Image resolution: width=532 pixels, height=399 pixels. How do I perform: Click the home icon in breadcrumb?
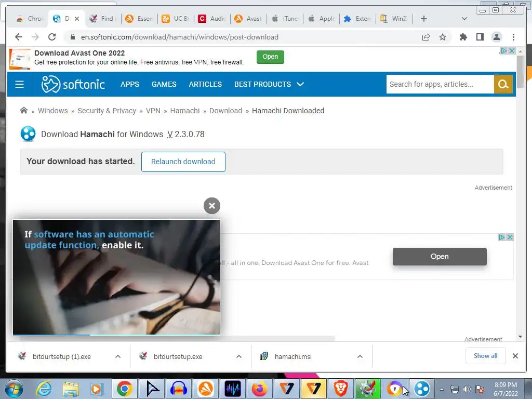(x=24, y=111)
